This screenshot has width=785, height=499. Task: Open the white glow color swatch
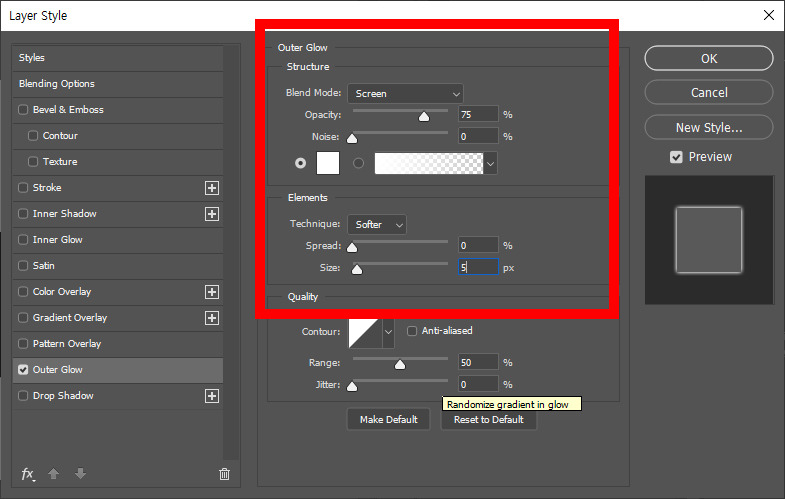click(328, 163)
